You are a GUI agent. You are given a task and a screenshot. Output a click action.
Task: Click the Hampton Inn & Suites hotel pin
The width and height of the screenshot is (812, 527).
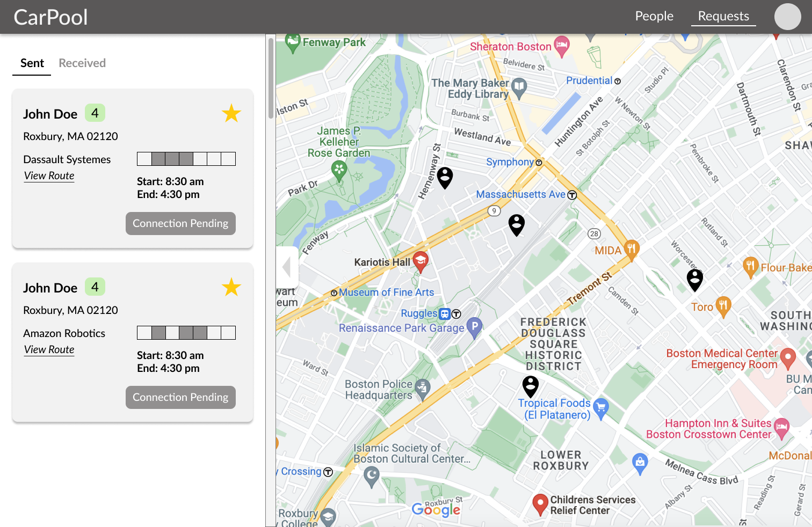click(781, 429)
